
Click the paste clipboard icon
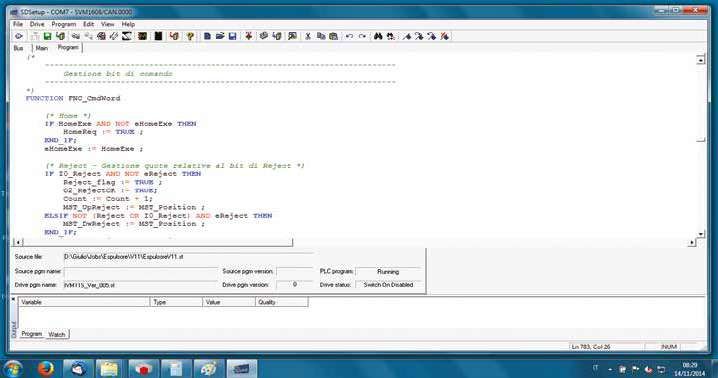point(334,36)
